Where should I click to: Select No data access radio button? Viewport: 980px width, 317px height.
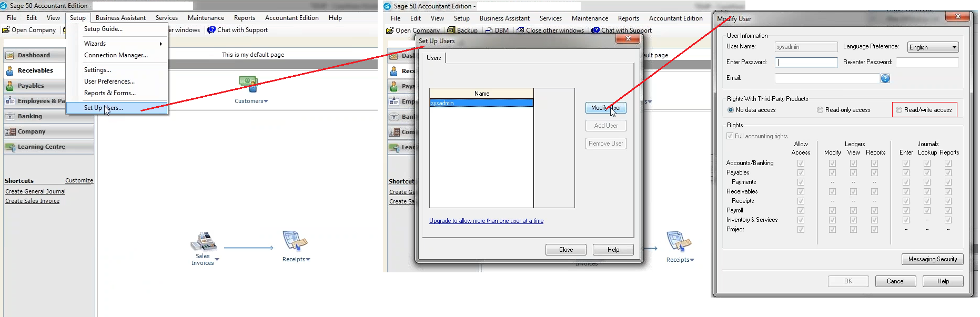coord(731,110)
